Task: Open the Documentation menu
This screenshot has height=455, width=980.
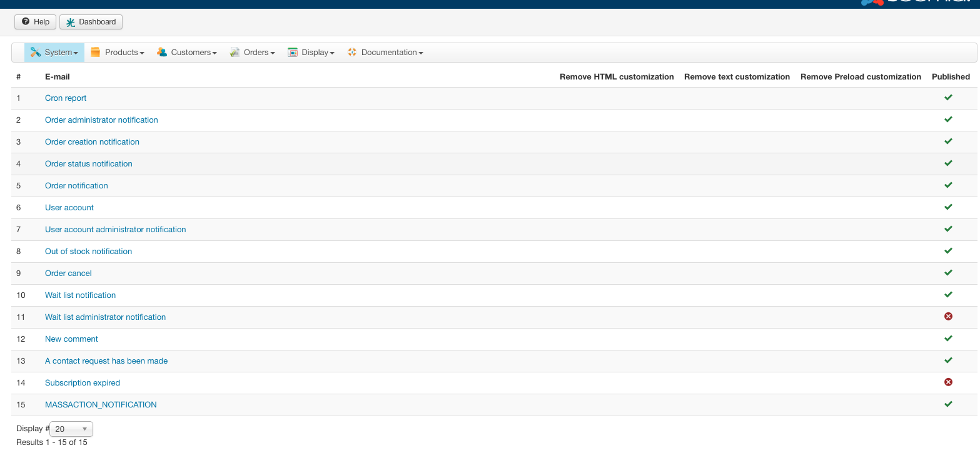Action: pyautogui.click(x=386, y=53)
